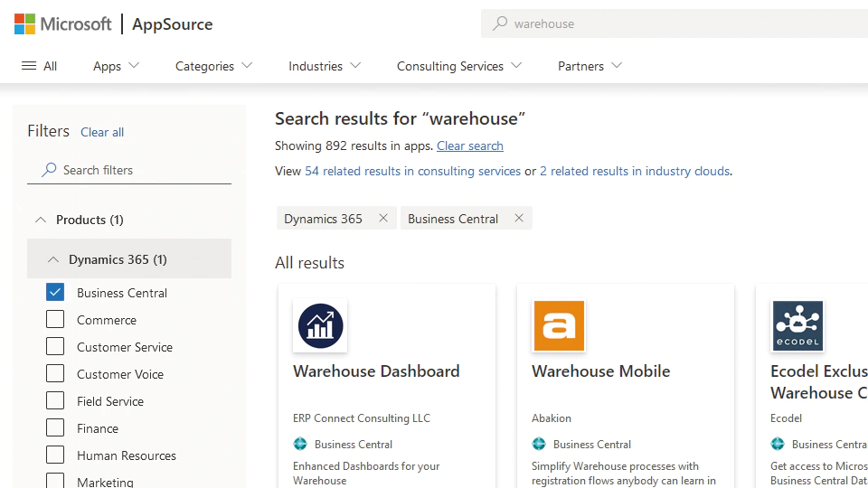Image resolution: width=868 pixels, height=488 pixels.
Task: Click the Ecodel publisher text
Action: [x=786, y=418]
